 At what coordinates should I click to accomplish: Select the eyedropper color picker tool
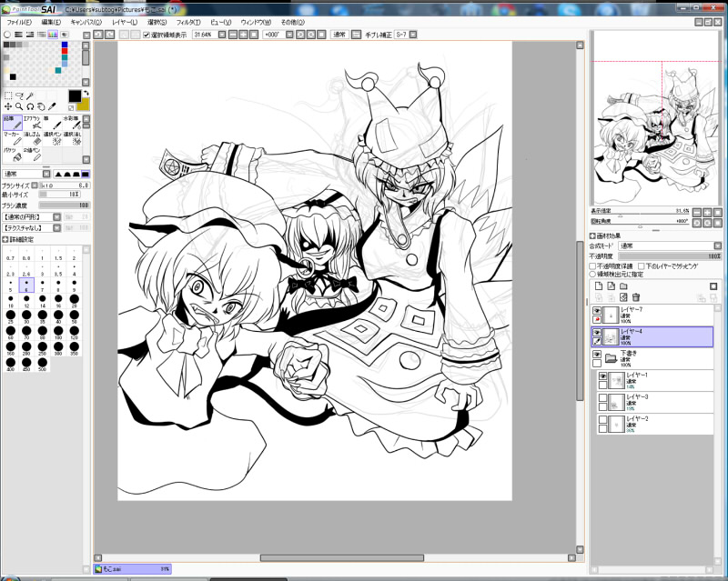[x=52, y=106]
